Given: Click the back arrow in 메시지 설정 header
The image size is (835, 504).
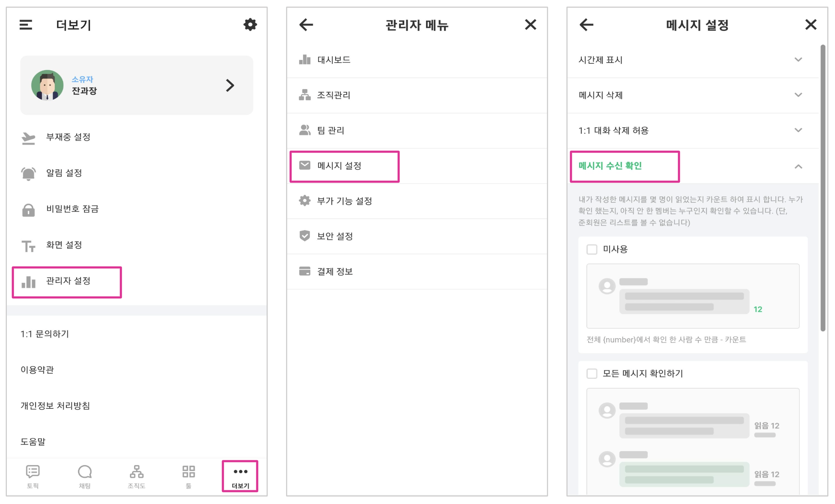Looking at the screenshot, I should tap(586, 25).
